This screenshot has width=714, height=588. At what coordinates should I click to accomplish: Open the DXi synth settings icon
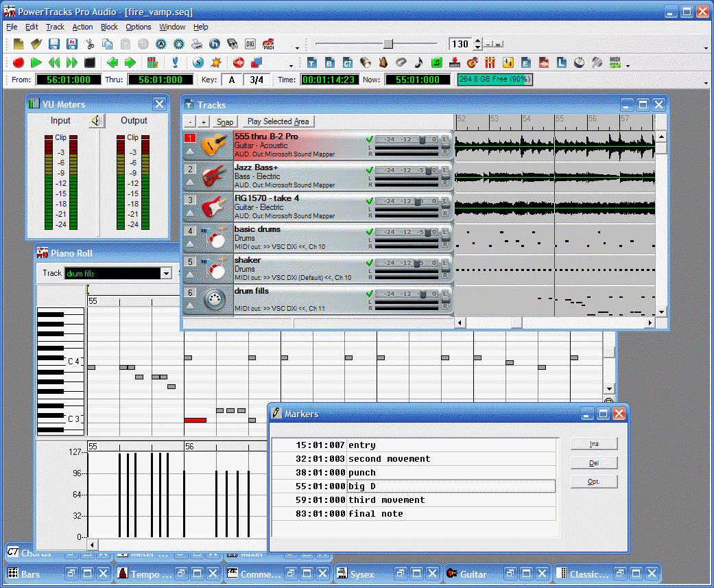250,44
